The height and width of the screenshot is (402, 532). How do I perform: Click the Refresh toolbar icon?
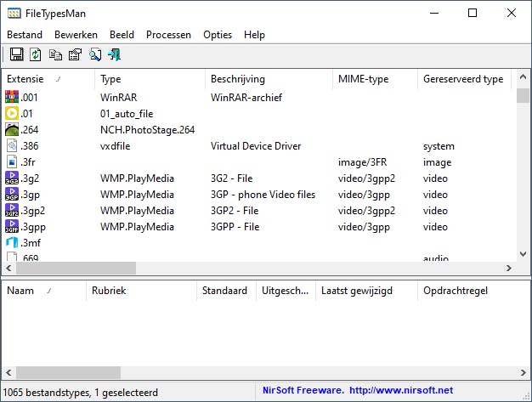(36, 55)
